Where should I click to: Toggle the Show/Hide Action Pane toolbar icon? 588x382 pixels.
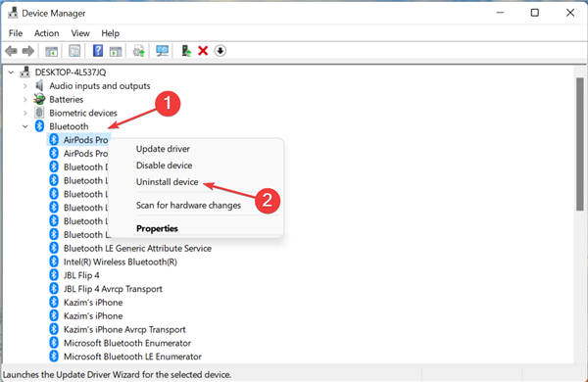[x=116, y=51]
